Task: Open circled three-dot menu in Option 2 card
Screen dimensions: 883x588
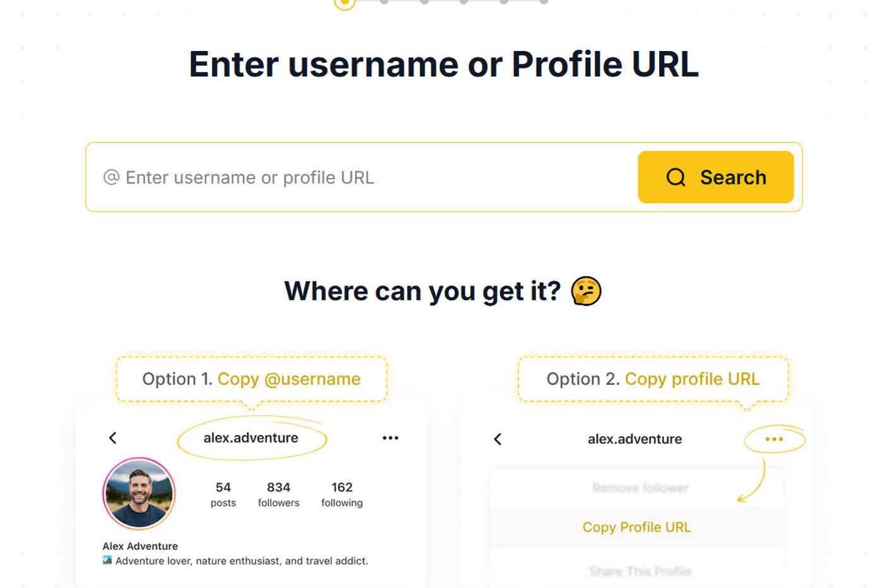Action: [774, 439]
